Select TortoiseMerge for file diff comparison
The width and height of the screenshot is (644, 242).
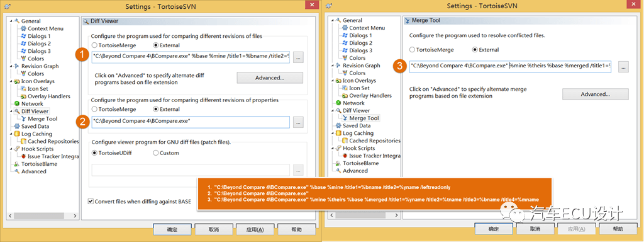(x=94, y=45)
